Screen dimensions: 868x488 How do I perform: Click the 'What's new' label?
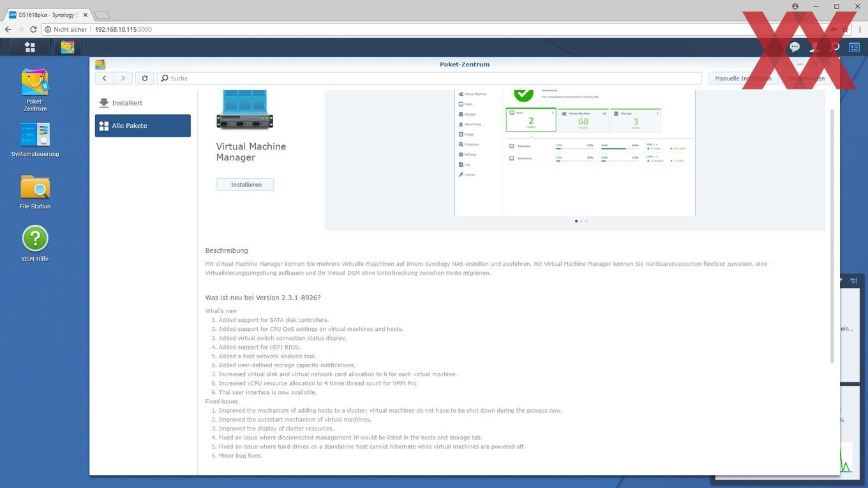[x=221, y=311]
